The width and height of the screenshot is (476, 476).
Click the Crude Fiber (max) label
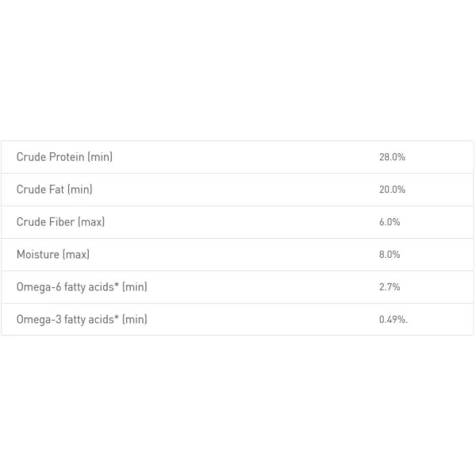(x=60, y=222)
